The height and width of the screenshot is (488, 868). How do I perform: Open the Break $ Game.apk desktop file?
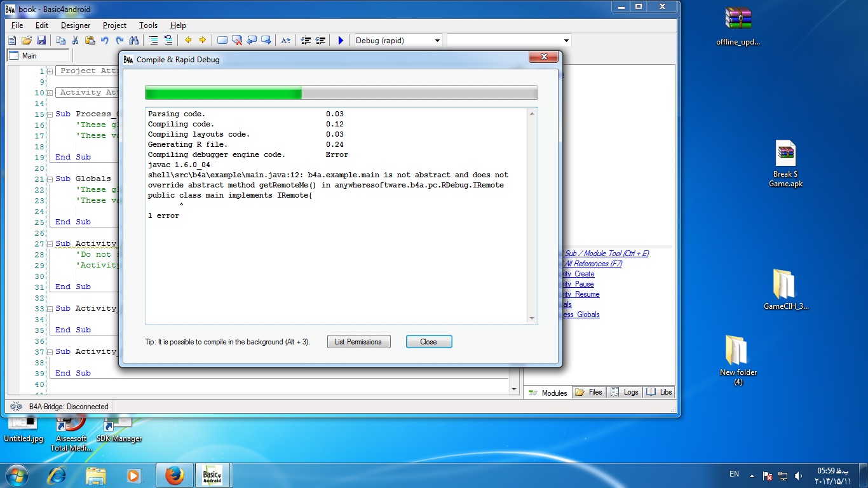pos(785,164)
